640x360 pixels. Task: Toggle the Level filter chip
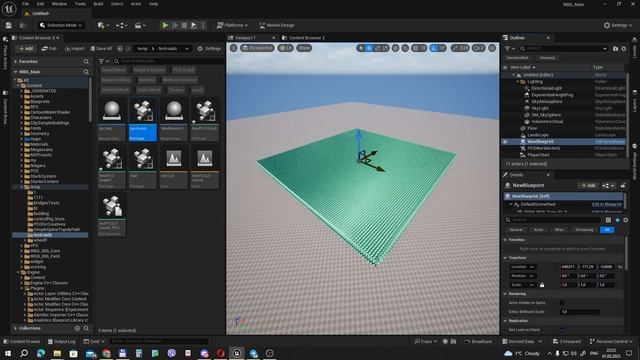click(198, 90)
